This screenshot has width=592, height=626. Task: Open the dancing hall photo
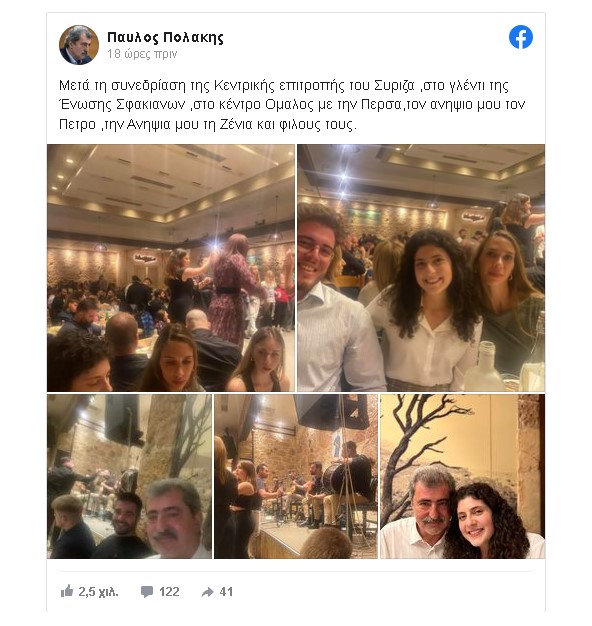tap(171, 268)
